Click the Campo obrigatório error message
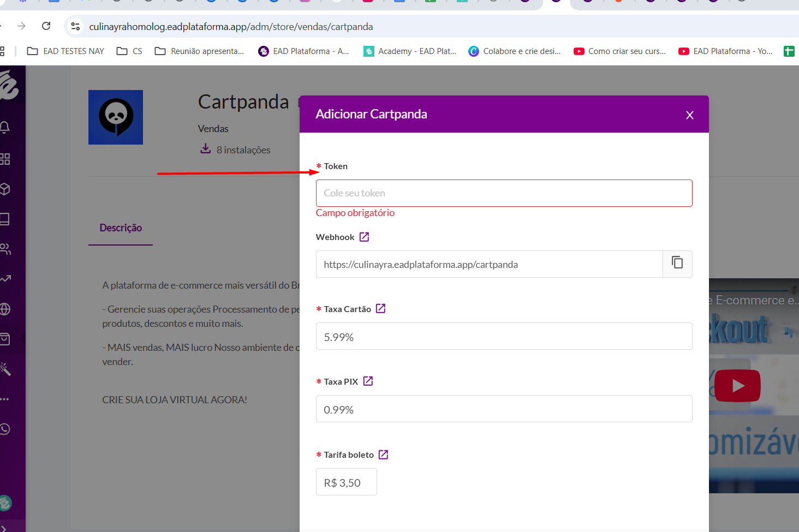 (x=355, y=213)
